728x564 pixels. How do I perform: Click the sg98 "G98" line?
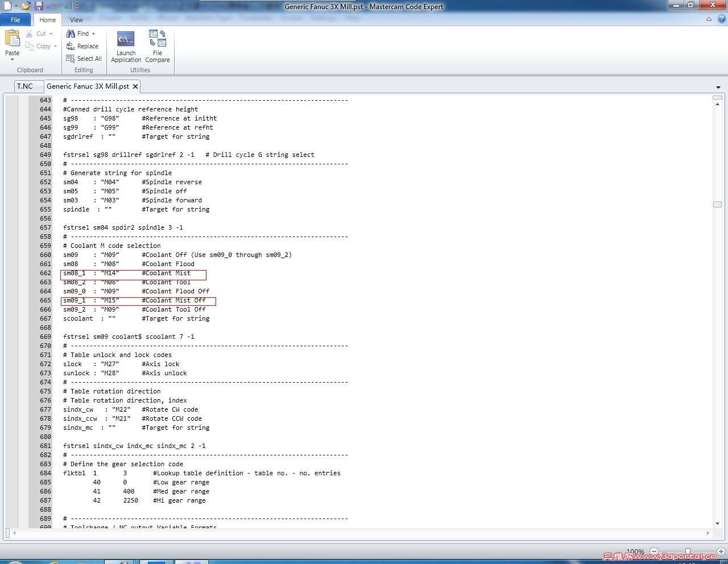140,118
